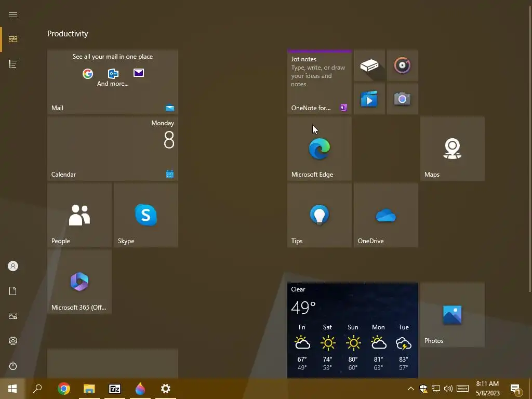This screenshot has width=532, height=399.
Task: Open the flame-drop app on the taskbar
Action: [140, 389]
